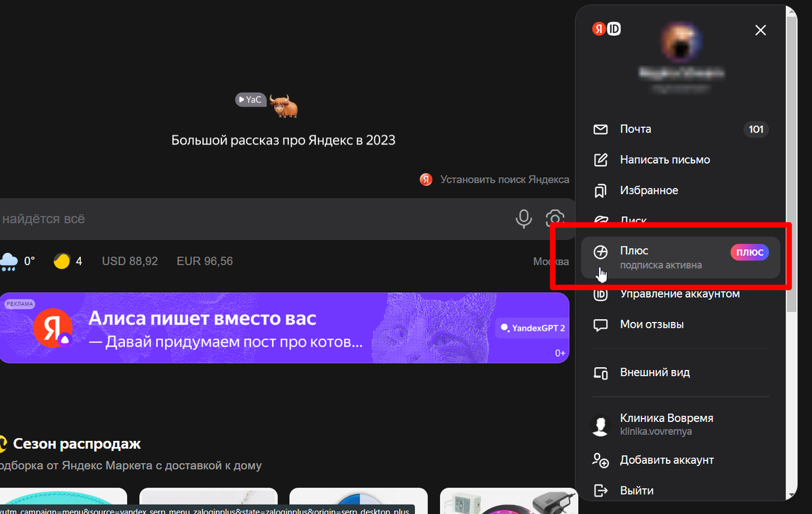Click the bull mascot image
812x514 pixels.
[283, 106]
